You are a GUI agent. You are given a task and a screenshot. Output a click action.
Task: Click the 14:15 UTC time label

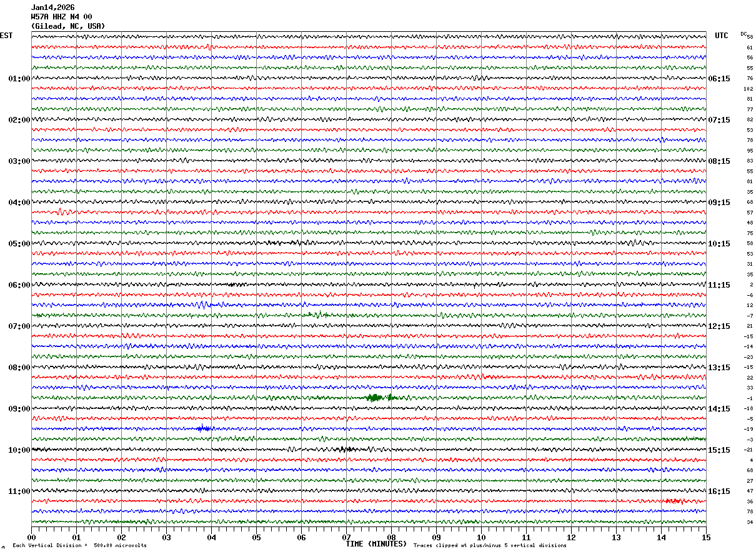pos(719,409)
